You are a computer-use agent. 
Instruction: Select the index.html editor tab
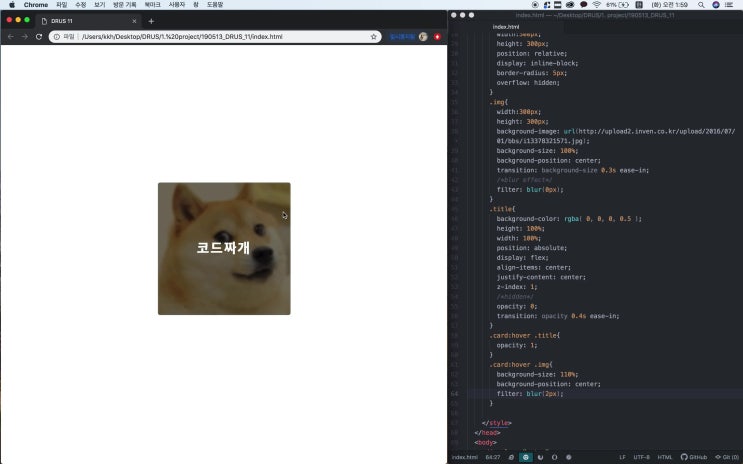tap(506, 27)
